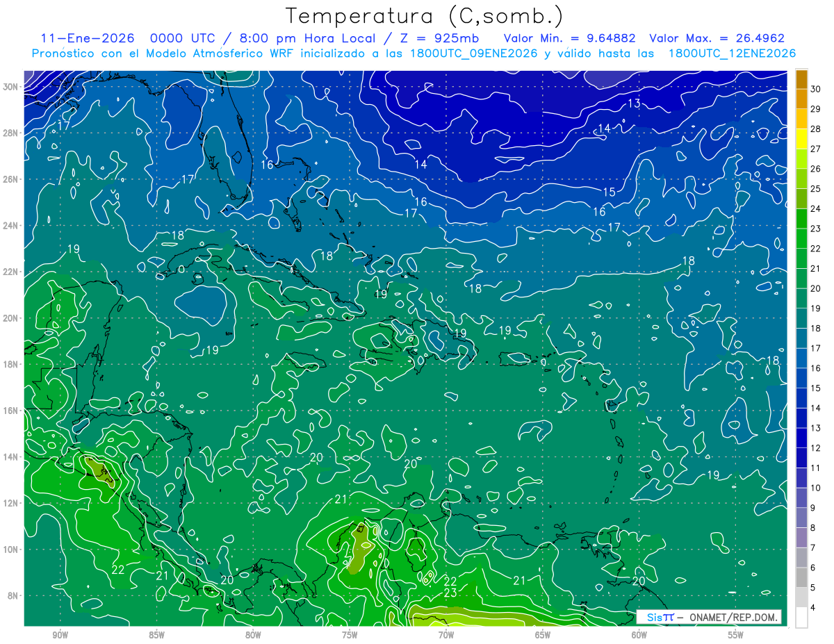Pick the color bar segment between 19 and 20
This screenshot has width=834, height=644.
pyautogui.click(x=801, y=299)
